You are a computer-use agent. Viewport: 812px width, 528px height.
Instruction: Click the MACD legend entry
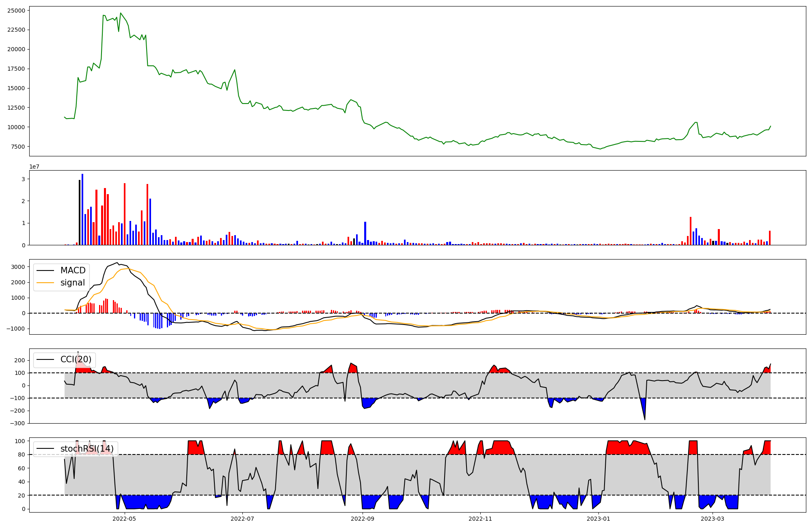coord(73,270)
